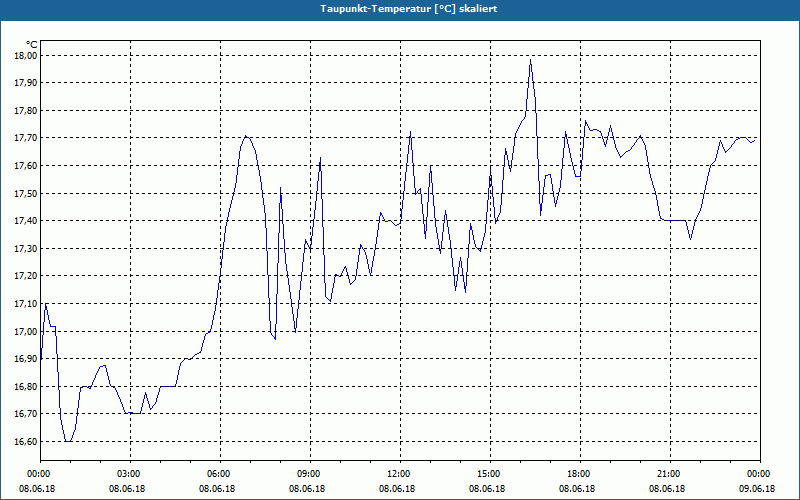Screen dimensions: 800x500
Task: Click the curve's highest peak near 16:20
Action: 531,60
